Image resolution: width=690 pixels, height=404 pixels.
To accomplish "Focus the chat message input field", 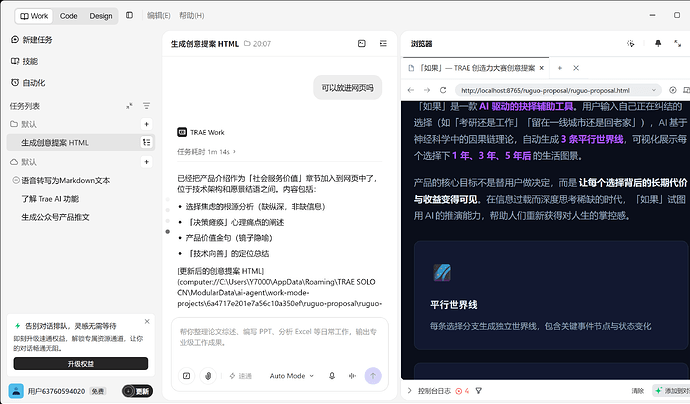I will coord(279,337).
